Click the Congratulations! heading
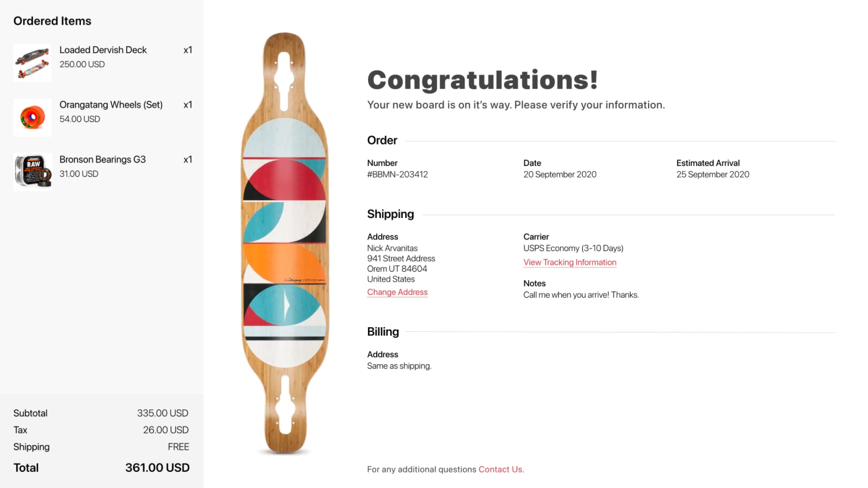The height and width of the screenshot is (488, 868). [483, 80]
